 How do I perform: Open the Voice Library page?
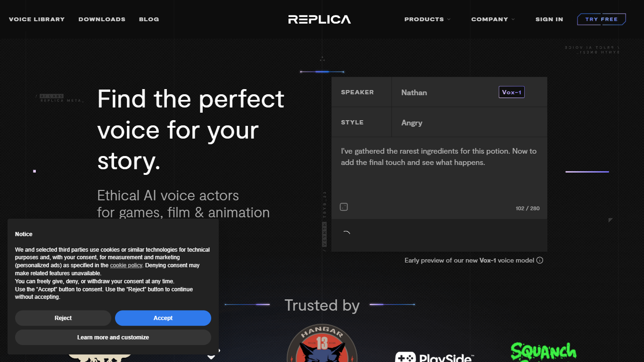click(x=37, y=19)
